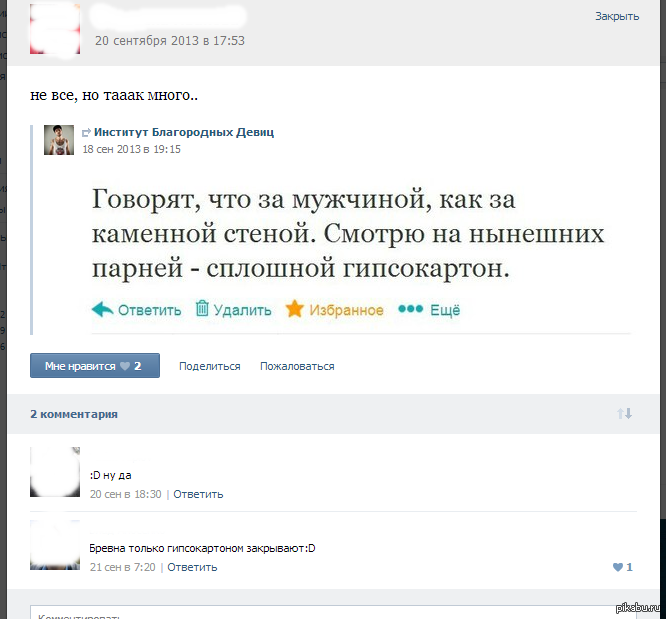This screenshot has height=619, width=666.
Task: Reply to the comment about Бревна
Action: pyautogui.click(x=192, y=567)
